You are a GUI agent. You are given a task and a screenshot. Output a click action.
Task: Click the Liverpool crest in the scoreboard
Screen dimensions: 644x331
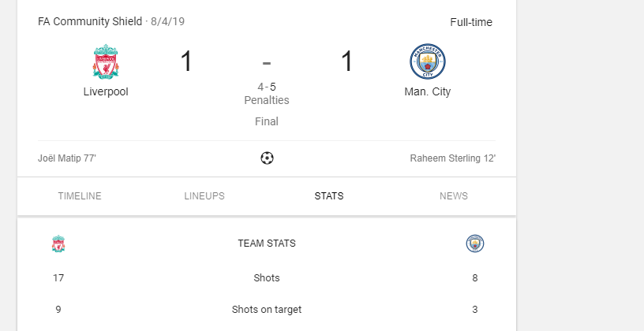coord(106,62)
